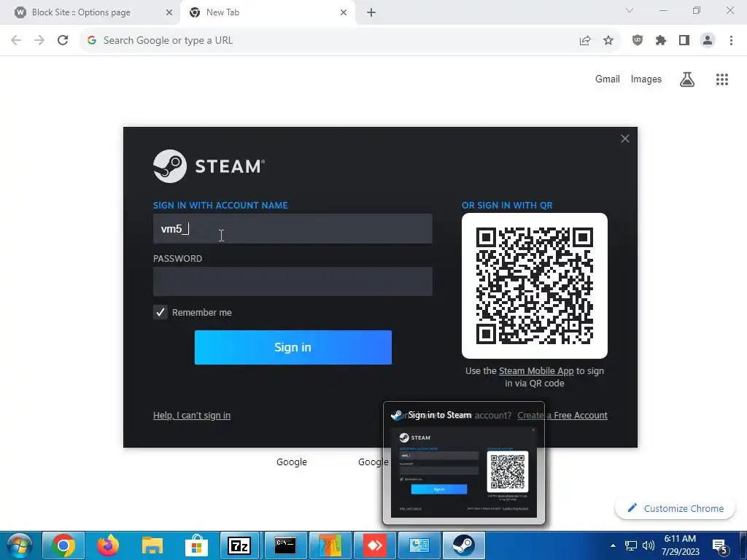Open the orange striped app taskbar icon

click(330, 545)
